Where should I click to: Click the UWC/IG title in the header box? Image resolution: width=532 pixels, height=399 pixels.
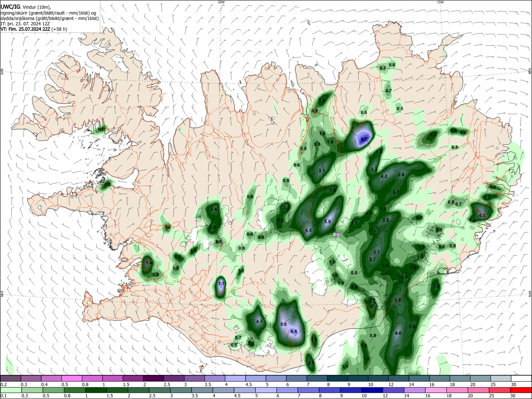pos(10,7)
